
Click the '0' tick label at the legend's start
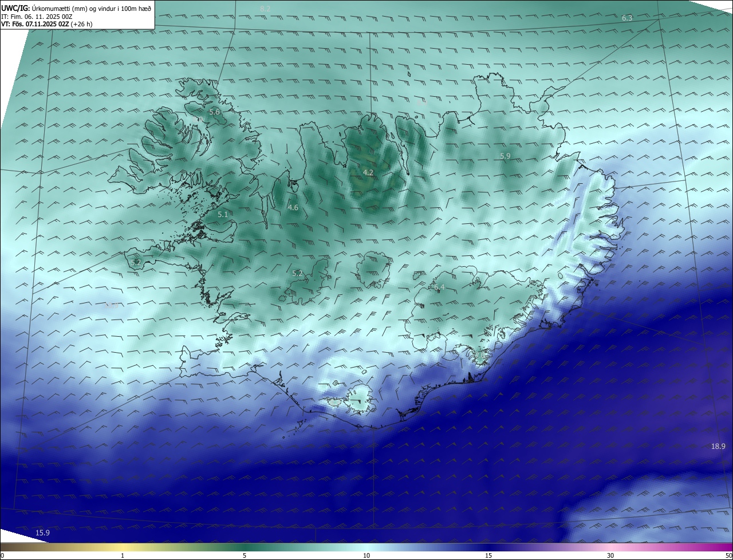(x=2, y=555)
